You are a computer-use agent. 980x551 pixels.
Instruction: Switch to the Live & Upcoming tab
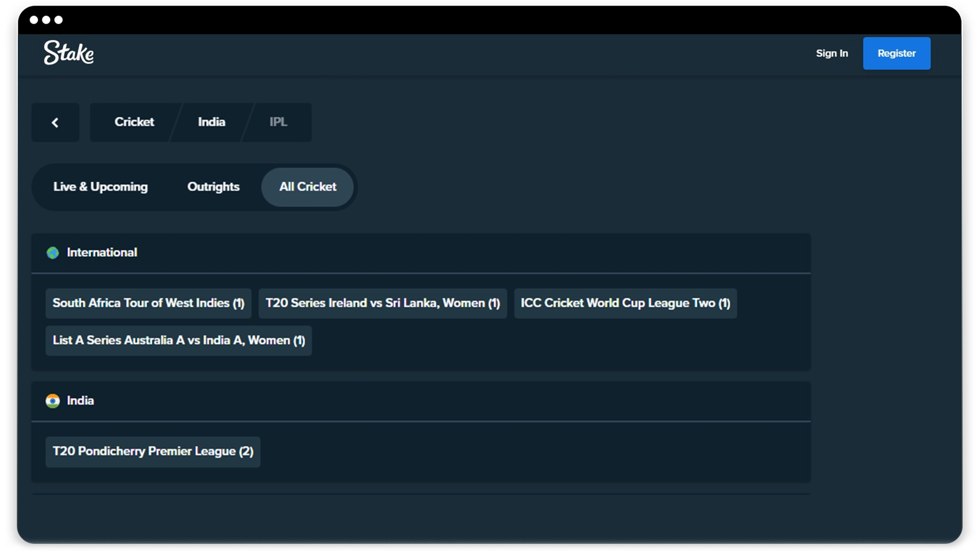click(x=100, y=187)
